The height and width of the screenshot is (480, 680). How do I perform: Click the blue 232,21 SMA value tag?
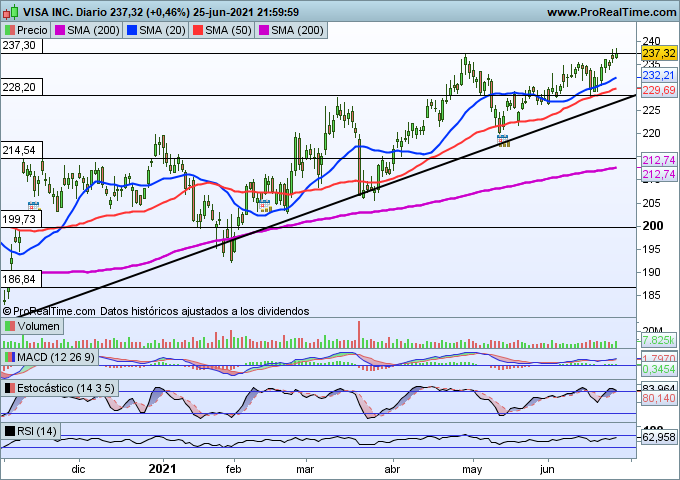(x=658, y=75)
